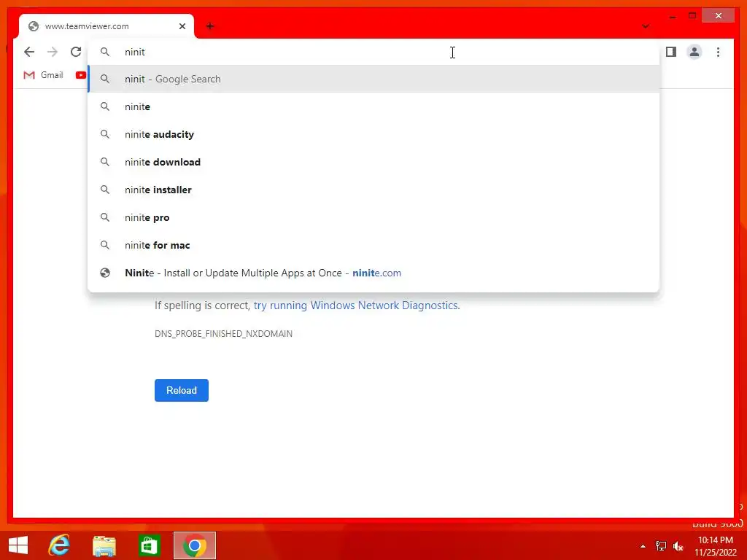747x560 pixels.
Task: Reload page using toolbar refresh icon
Action: coord(76,52)
